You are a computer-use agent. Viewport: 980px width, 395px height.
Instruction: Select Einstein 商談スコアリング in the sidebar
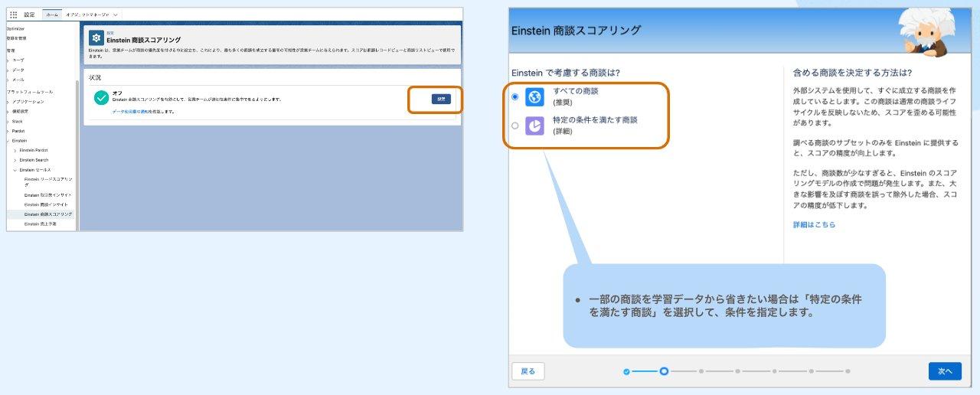tap(48, 214)
